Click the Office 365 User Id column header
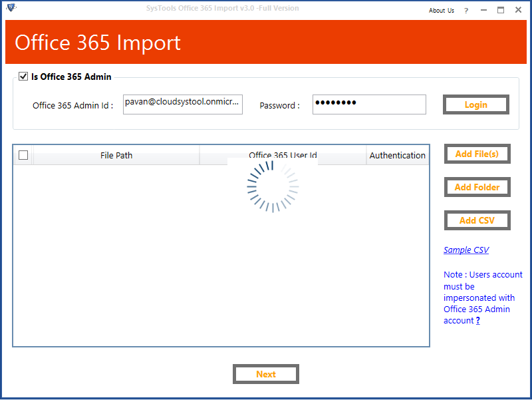 click(x=283, y=155)
